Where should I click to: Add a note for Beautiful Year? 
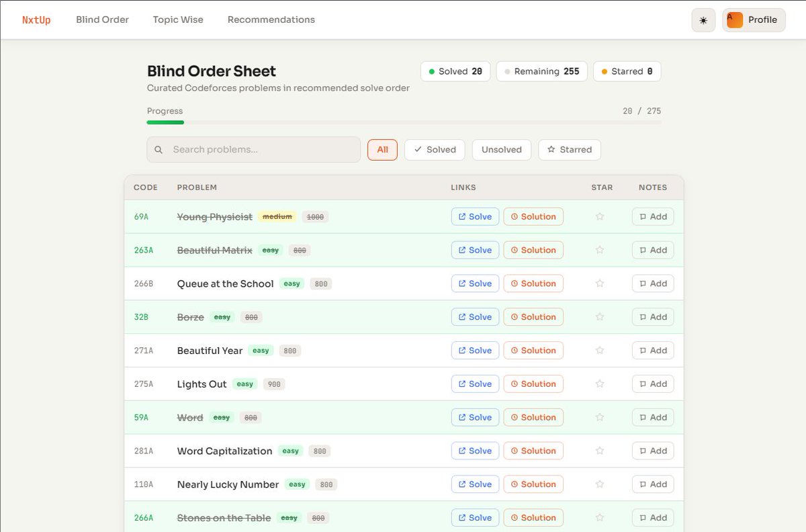point(653,351)
